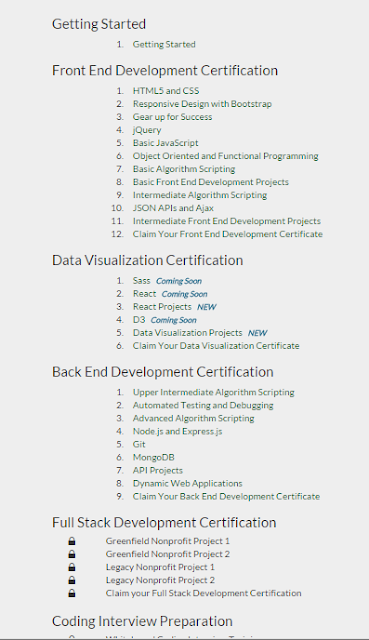
Task: Open React Projects marked NEW
Action: tap(162, 307)
